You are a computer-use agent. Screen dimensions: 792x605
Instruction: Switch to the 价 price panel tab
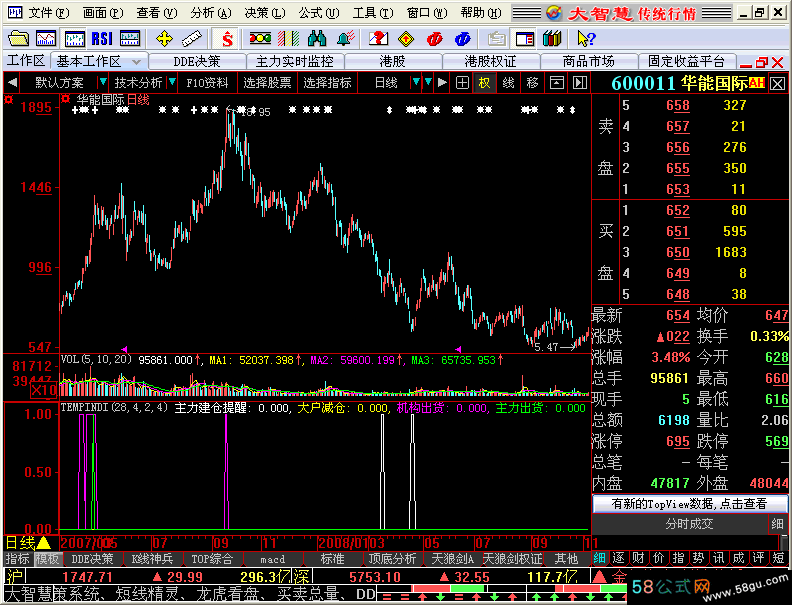point(658,558)
